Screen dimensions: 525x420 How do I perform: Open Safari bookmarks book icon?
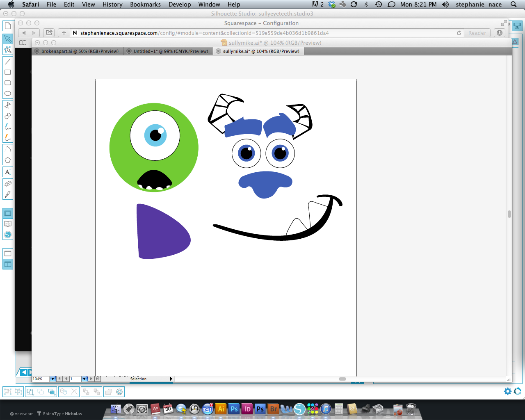(x=23, y=43)
